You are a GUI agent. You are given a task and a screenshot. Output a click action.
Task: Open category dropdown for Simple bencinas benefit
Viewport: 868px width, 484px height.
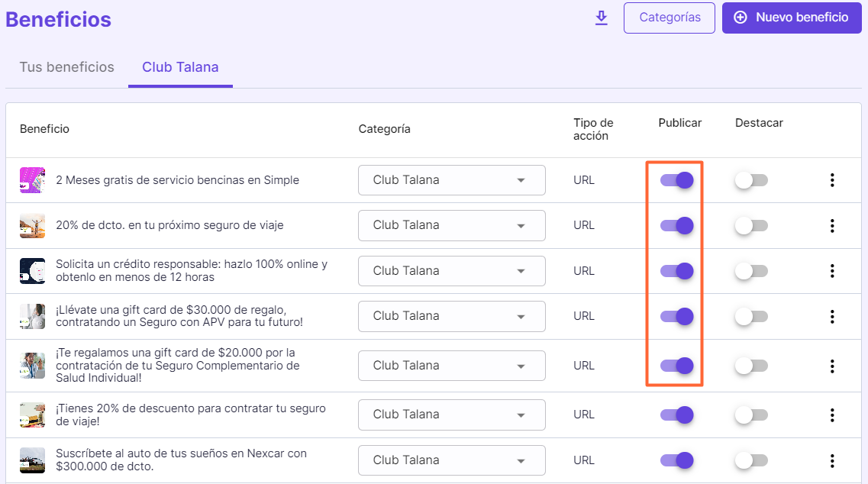pos(452,180)
